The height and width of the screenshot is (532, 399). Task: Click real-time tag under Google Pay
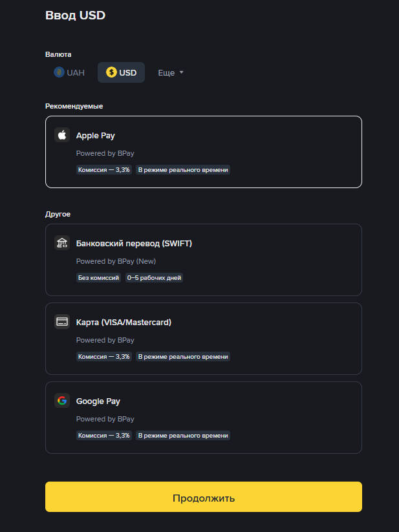pos(183,435)
